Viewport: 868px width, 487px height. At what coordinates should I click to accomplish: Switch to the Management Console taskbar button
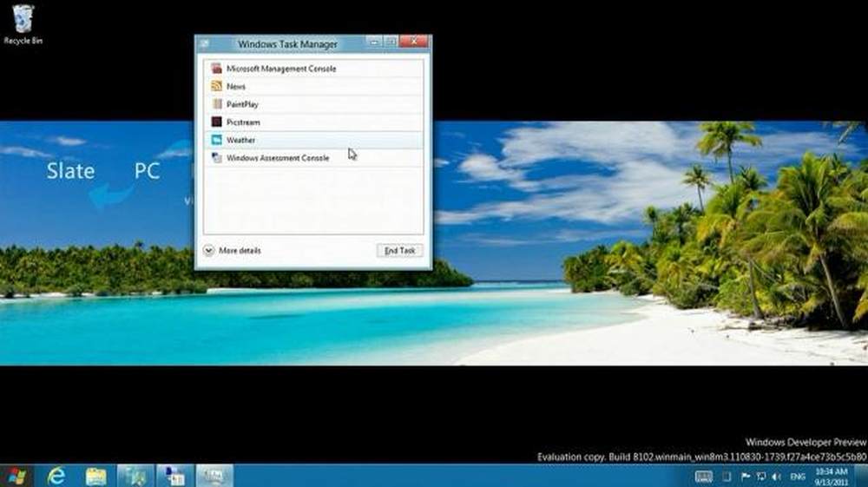pyautogui.click(x=175, y=476)
